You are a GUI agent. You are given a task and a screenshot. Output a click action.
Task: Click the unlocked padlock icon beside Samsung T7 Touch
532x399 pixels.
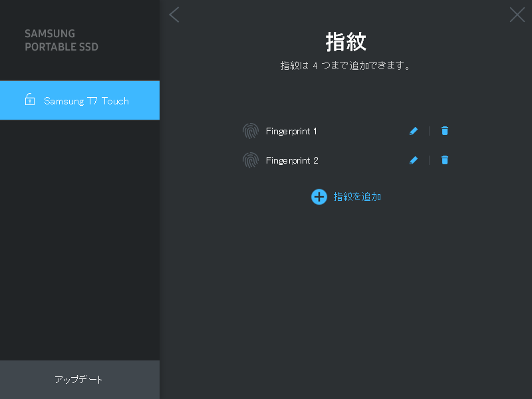pos(29,100)
